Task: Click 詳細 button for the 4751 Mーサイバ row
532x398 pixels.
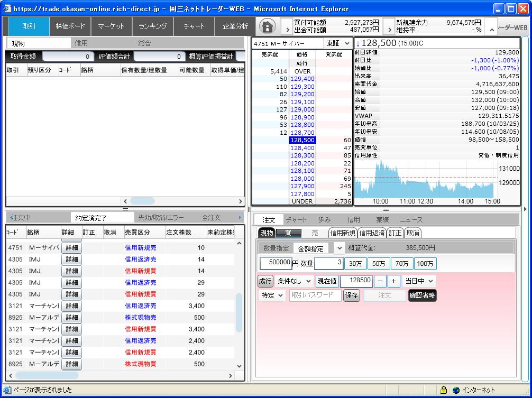Action: [71, 248]
